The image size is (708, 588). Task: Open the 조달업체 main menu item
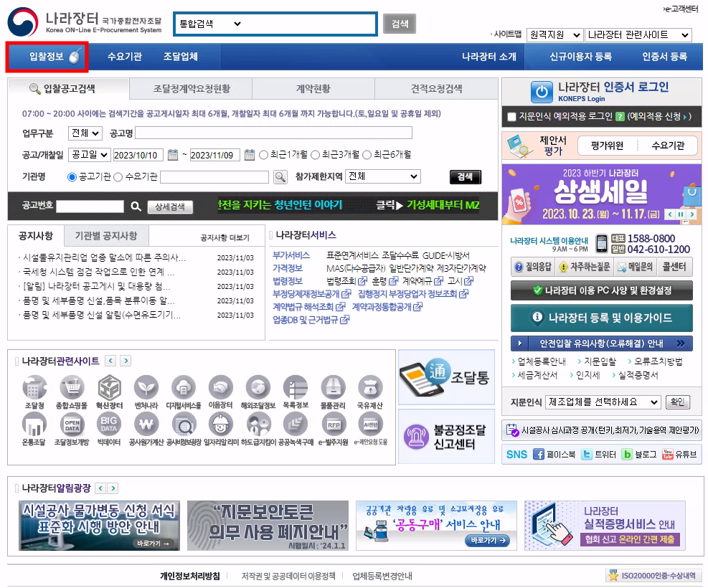click(x=181, y=57)
